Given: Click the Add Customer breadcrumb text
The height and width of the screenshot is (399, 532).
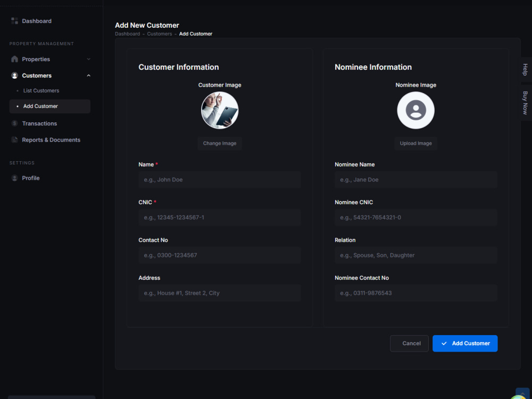Looking at the screenshot, I should (196, 34).
